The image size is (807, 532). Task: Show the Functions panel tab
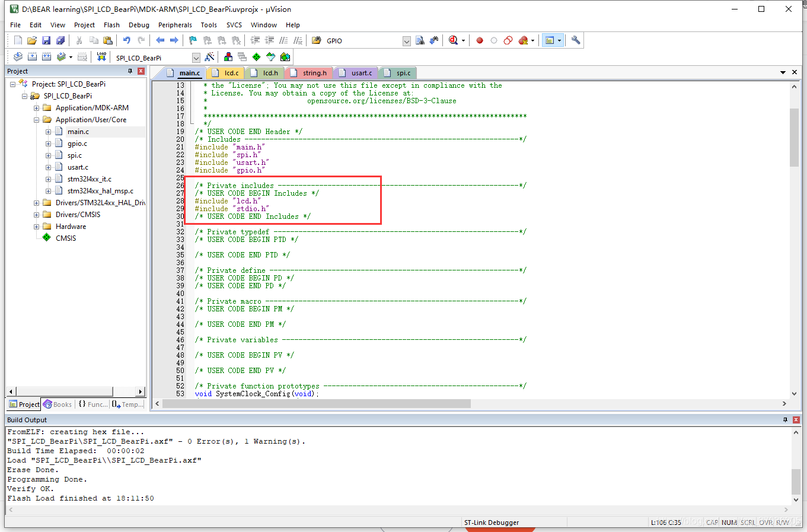pyautogui.click(x=93, y=404)
